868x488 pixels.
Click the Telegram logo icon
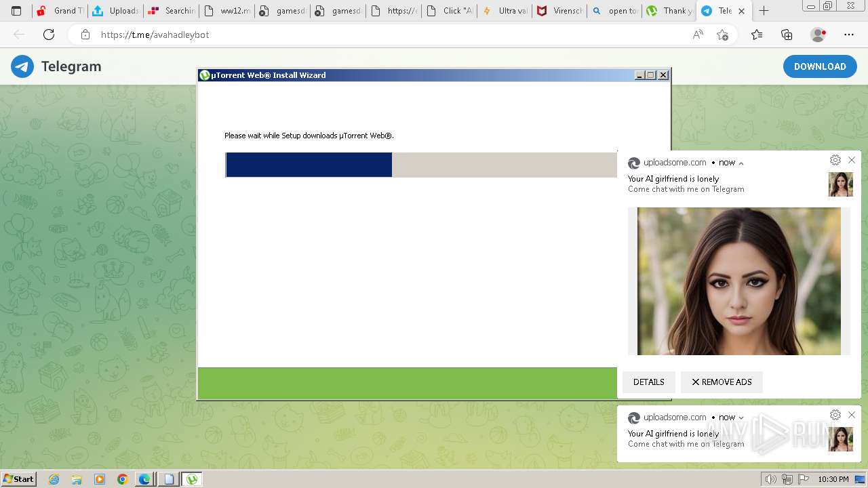(22, 66)
